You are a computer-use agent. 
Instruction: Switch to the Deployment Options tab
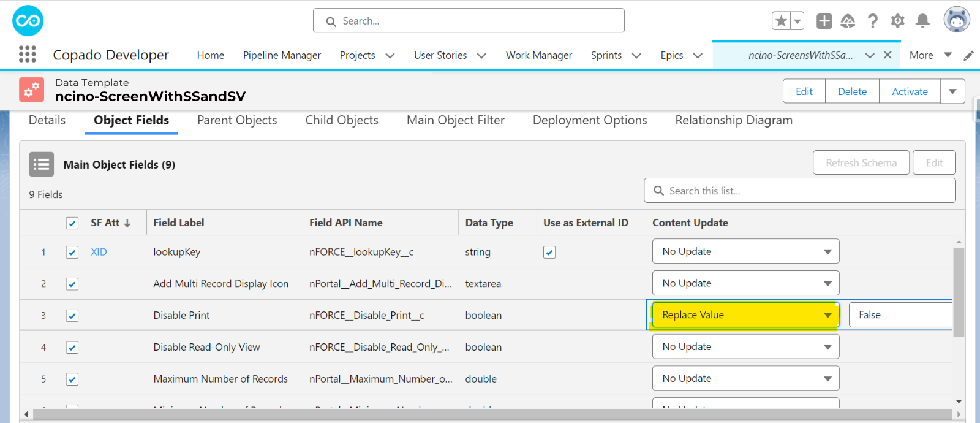(x=590, y=120)
